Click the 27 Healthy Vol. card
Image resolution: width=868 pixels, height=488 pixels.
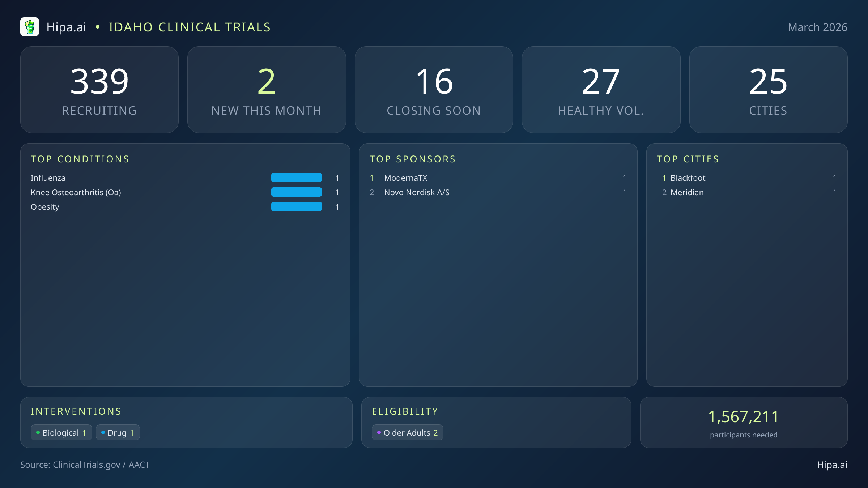[x=601, y=89]
